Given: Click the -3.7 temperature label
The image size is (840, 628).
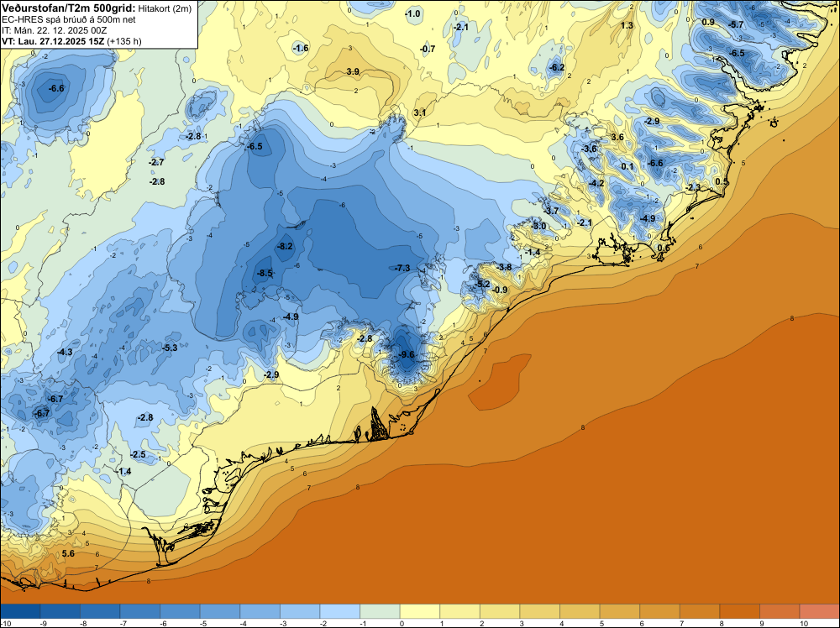Looking at the screenshot, I should click(x=551, y=211).
